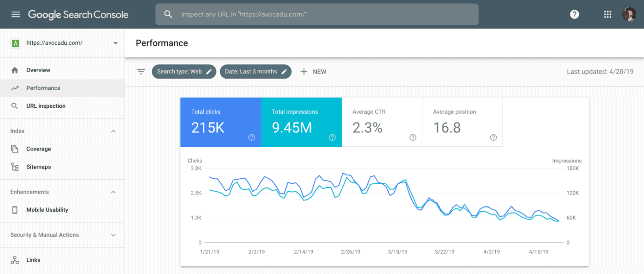Open the Coverage report
644x274 pixels.
click(x=38, y=149)
